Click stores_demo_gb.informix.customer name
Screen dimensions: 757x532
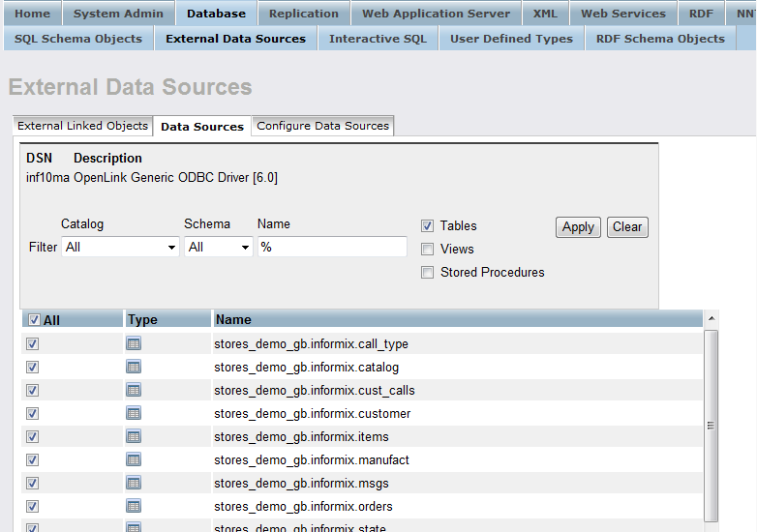313,413
